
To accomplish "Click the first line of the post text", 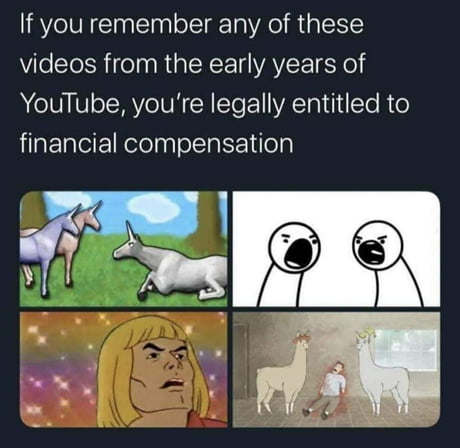I will (192, 25).
